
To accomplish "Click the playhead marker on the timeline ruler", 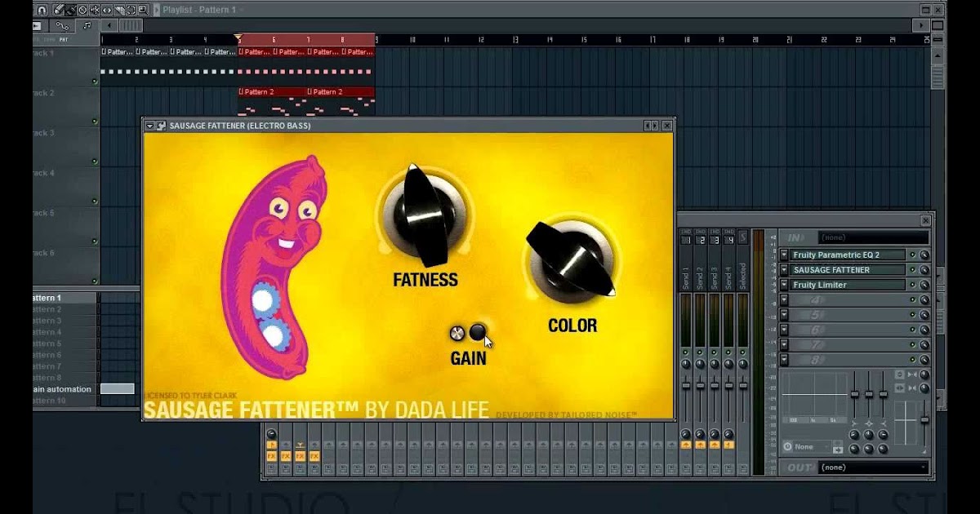I will pyautogui.click(x=238, y=38).
